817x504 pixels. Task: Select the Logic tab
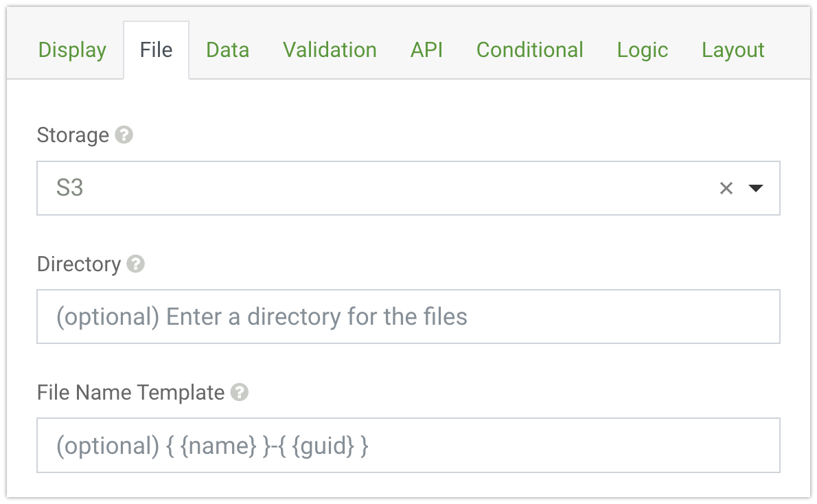coord(642,50)
